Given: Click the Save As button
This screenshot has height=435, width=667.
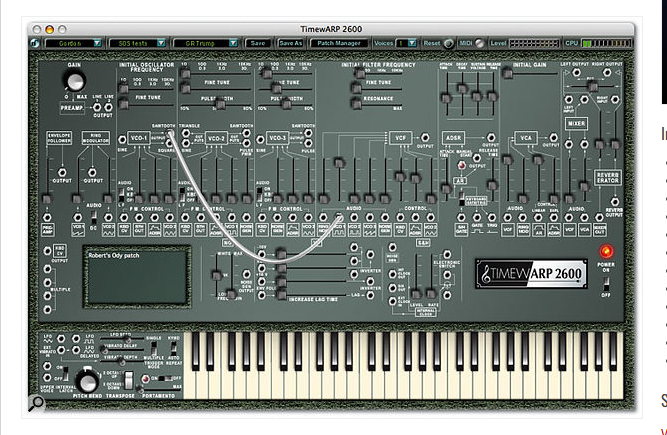Looking at the screenshot, I should point(291,43).
